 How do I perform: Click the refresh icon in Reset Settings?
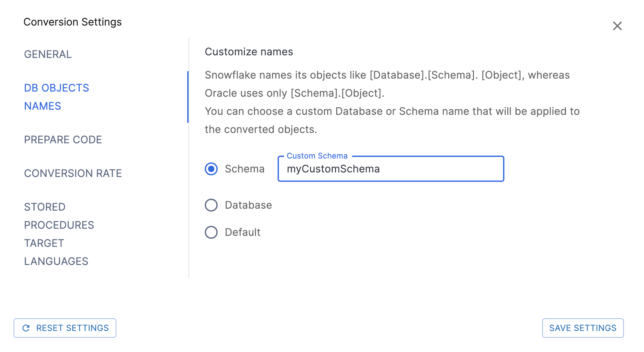tap(26, 328)
